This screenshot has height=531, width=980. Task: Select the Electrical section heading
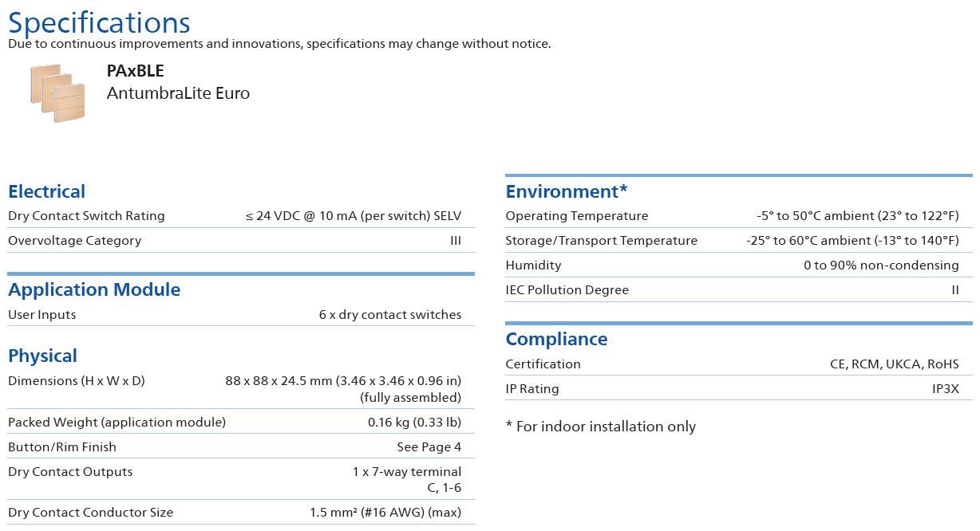(46, 191)
